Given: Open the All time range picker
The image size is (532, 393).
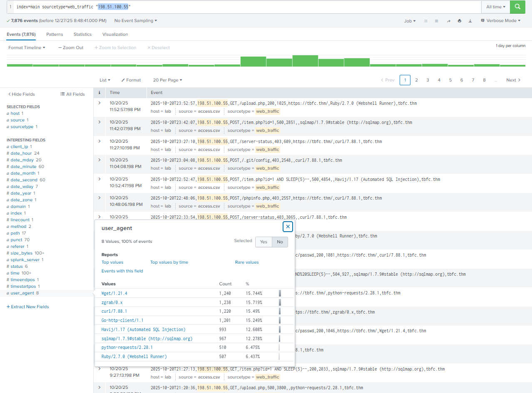Looking at the screenshot, I should 496,7.
